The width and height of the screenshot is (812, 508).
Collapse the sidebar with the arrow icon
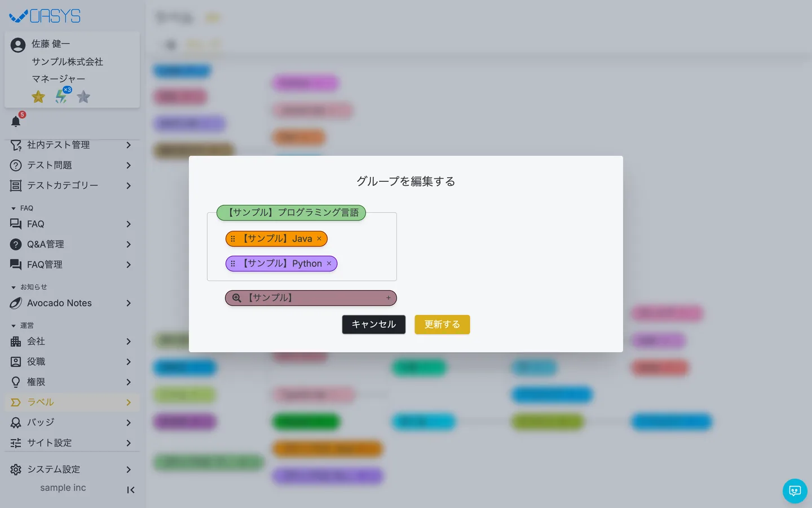tap(130, 490)
